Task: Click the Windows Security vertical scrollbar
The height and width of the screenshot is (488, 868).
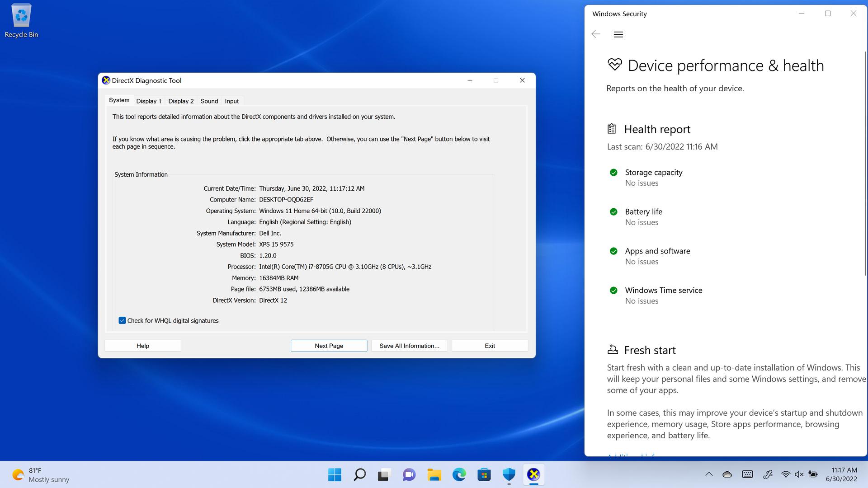Action: coord(866,163)
